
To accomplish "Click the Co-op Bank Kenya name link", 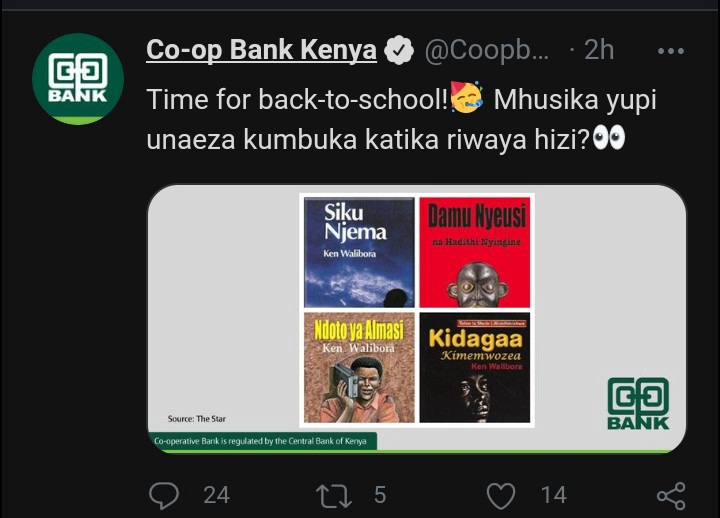I will tap(261, 50).
